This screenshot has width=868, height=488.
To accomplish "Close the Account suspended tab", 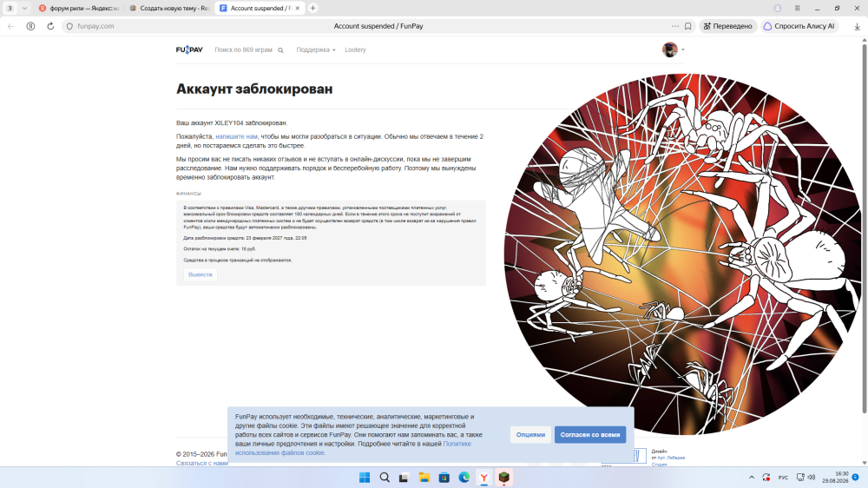I will pos(298,9).
